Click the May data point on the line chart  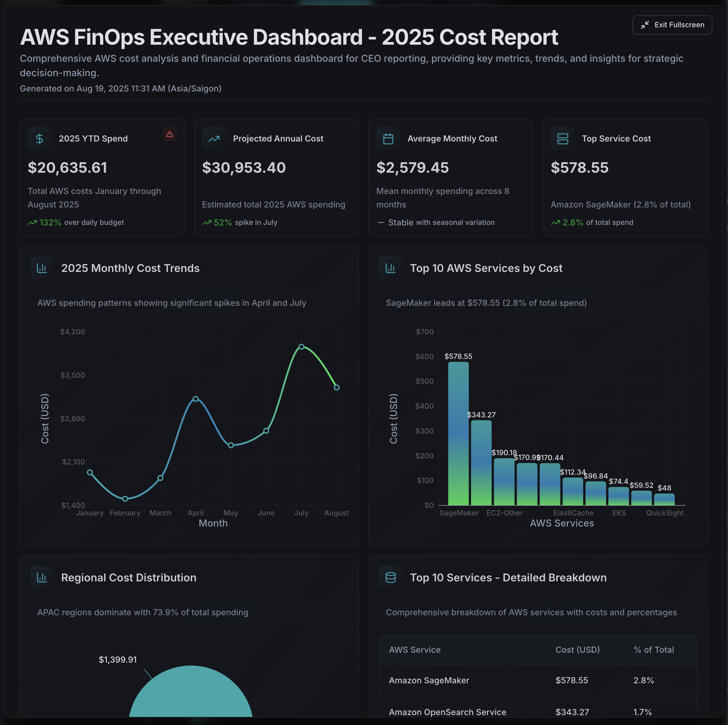tap(231, 445)
